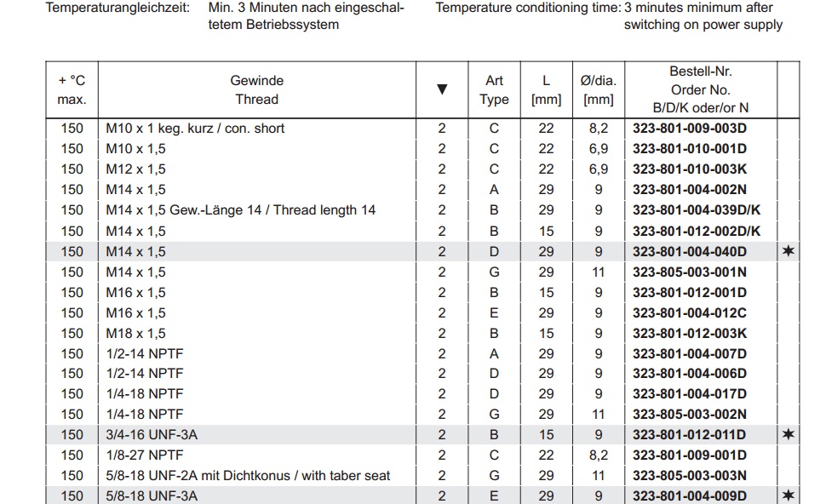Click the 1/8-27 NPTF thread entry

coord(144,455)
